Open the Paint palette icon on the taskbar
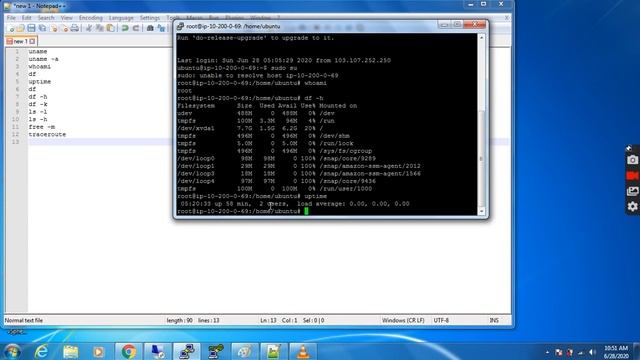Image resolution: width=640 pixels, height=360 pixels. (x=244, y=351)
